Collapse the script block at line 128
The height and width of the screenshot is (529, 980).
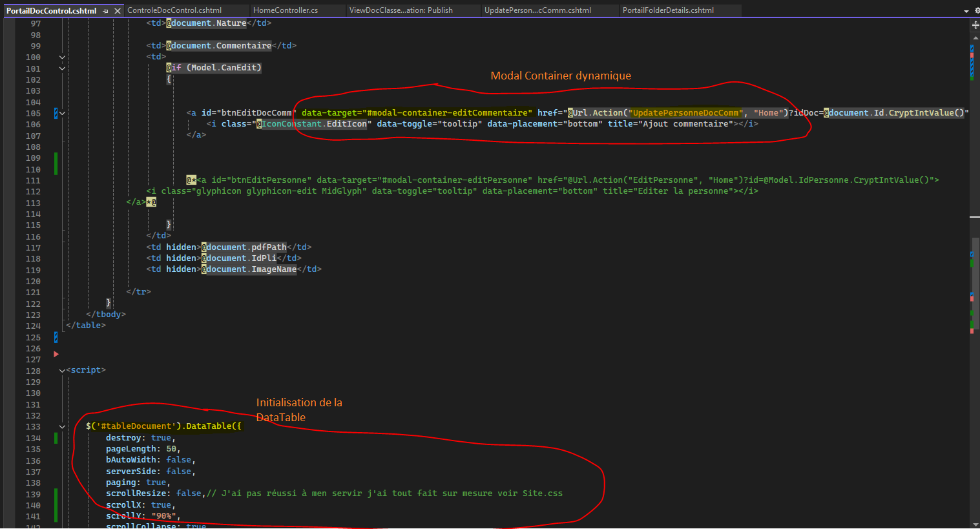coord(63,370)
